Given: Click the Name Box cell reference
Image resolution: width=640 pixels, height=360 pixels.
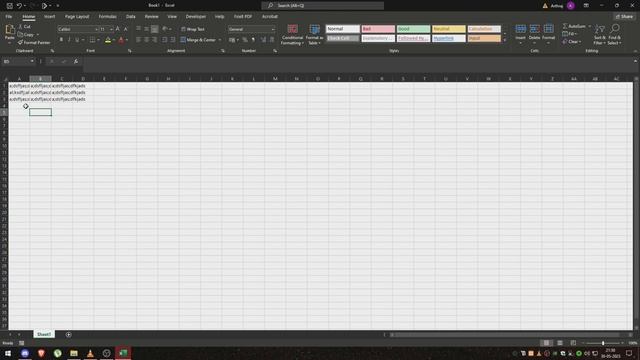Looking at the screenshot, I should 18,61.
